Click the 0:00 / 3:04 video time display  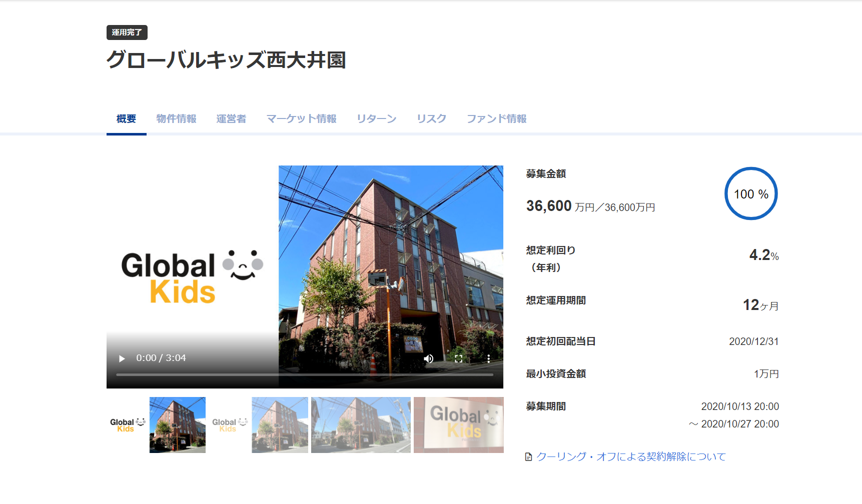pyautogui.click(x=161, y=358)
